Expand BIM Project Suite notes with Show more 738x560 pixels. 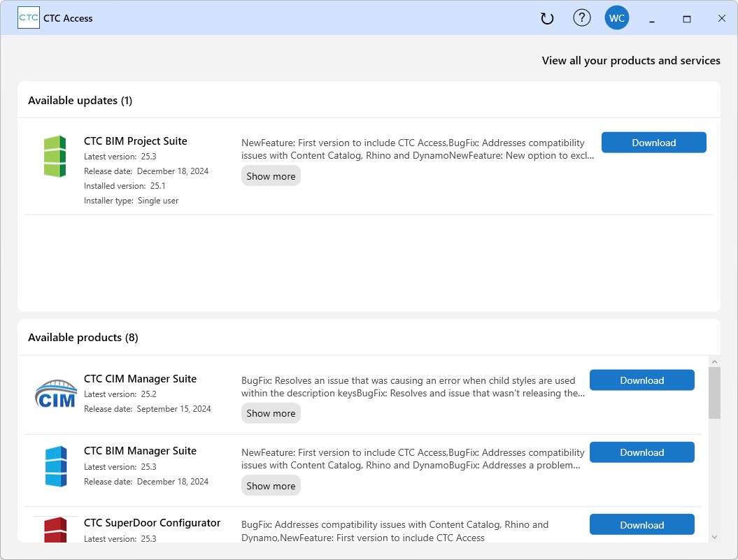click(x=271, y=176)
